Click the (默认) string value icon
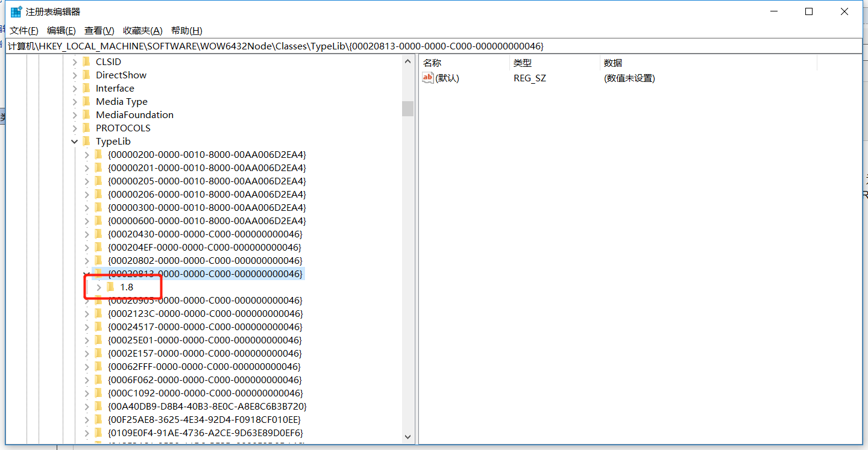 [x=428, y=78]
